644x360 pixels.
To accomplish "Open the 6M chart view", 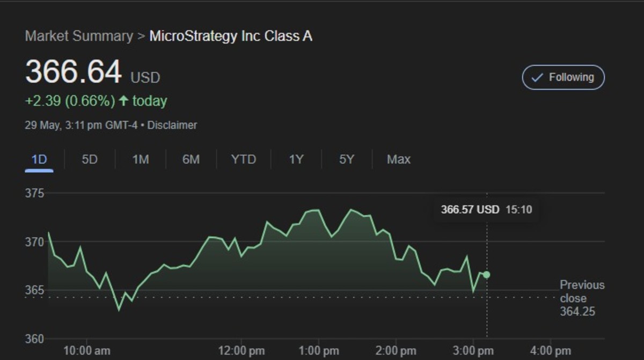I will point(191,159).
